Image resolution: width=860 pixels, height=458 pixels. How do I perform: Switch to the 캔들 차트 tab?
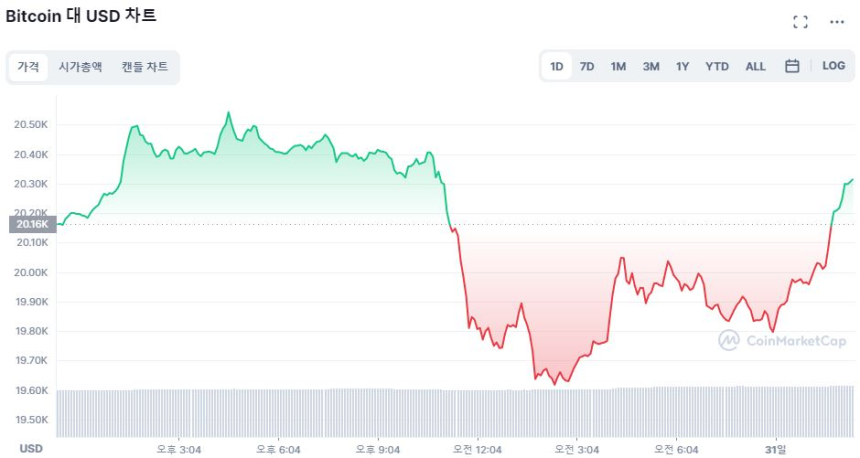145,67
